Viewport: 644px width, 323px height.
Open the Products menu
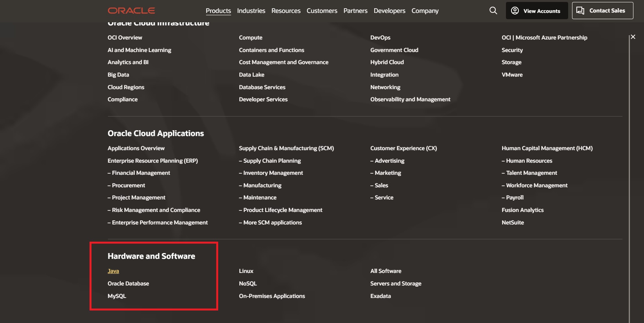[x=218, y=11]
